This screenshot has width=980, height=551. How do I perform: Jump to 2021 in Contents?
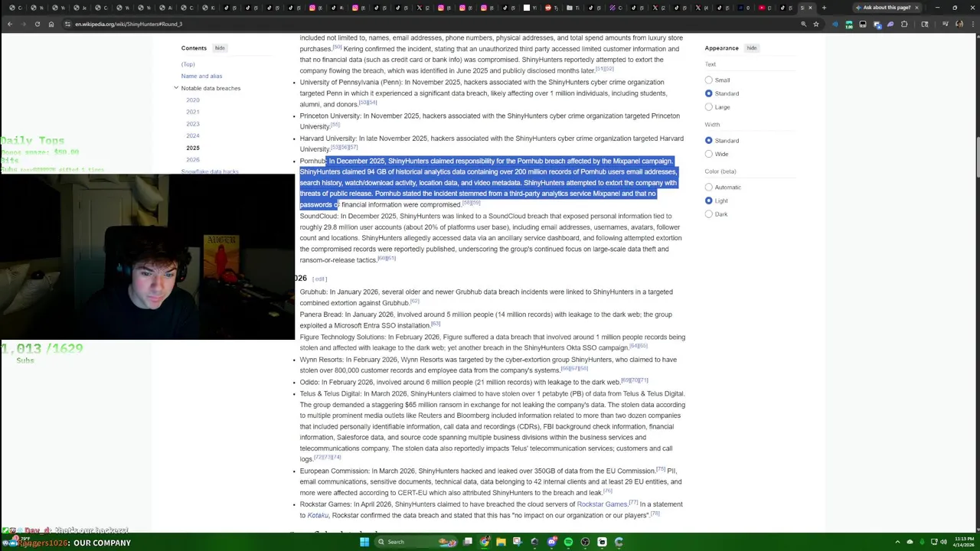coord(193,112)
